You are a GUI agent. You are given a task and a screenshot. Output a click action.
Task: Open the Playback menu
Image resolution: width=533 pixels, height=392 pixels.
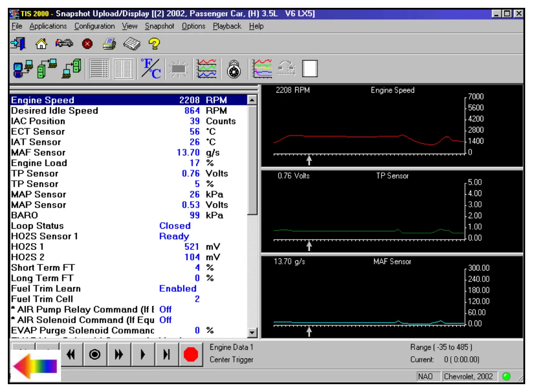[227, 26]
